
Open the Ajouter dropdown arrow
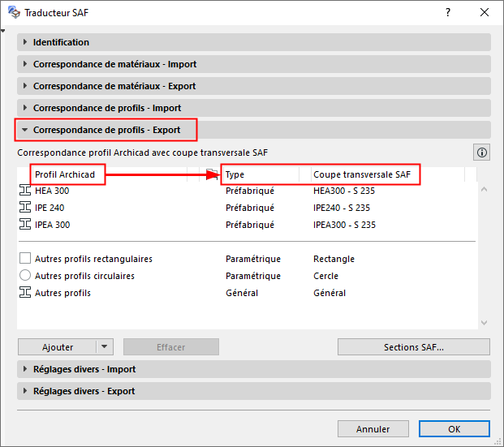click(x=104, y=347)
